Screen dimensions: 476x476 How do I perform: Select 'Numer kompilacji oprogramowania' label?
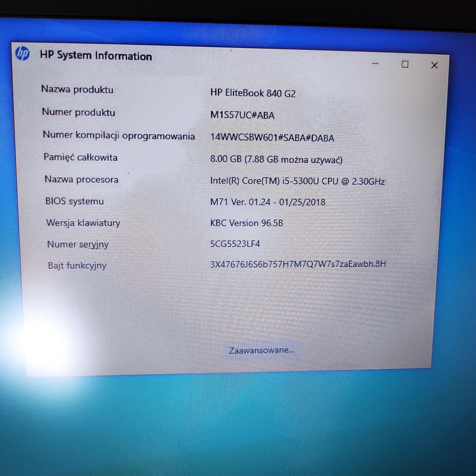tap(119, 135)
